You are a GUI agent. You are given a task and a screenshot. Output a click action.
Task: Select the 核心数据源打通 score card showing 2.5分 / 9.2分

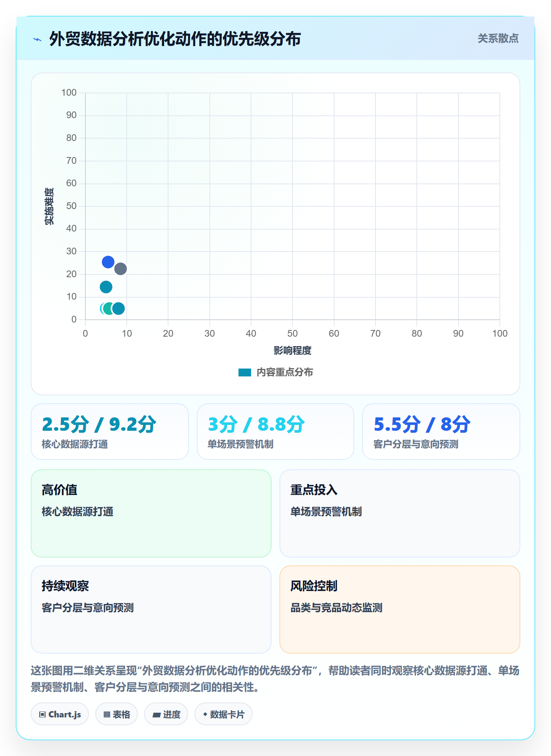point(110,432)
